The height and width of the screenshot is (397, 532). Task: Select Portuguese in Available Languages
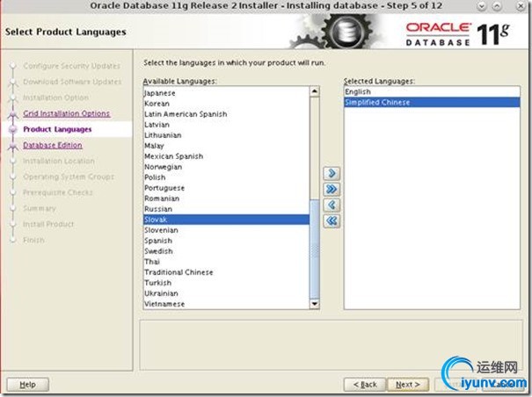(x=226, y=188)
